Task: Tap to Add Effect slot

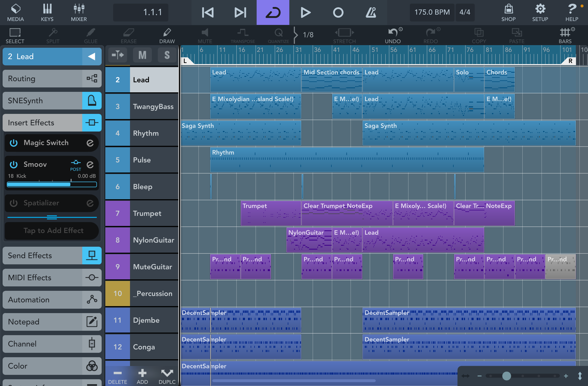Action: (x=53, y=231)
